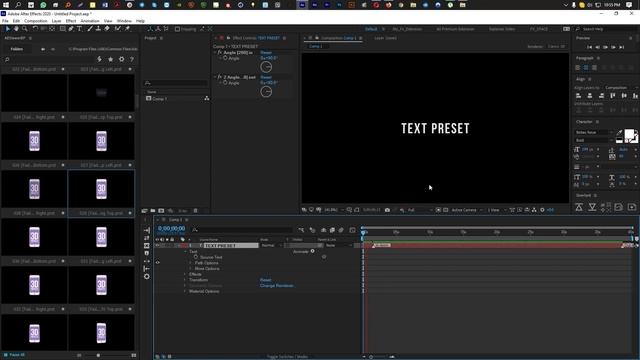This screenshot has height=360, width=640.
Task: Open the Window menu
Action: tap(124, 21)
